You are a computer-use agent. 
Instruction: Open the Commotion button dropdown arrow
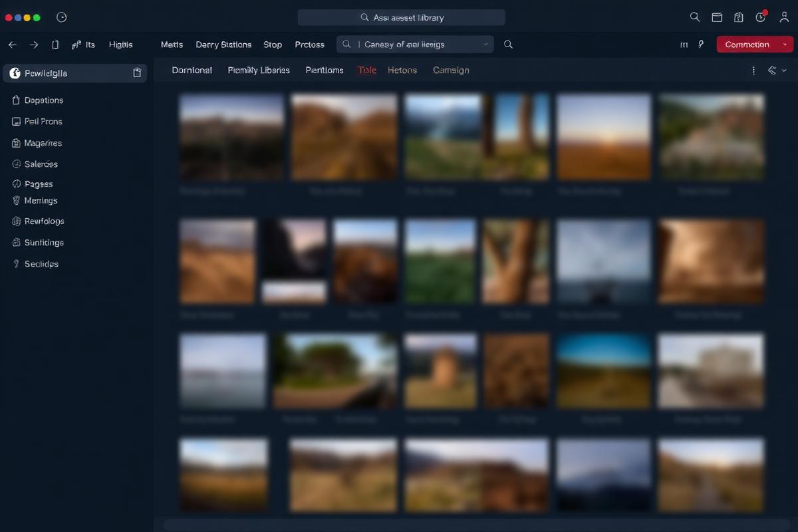[x=785, y=45]
